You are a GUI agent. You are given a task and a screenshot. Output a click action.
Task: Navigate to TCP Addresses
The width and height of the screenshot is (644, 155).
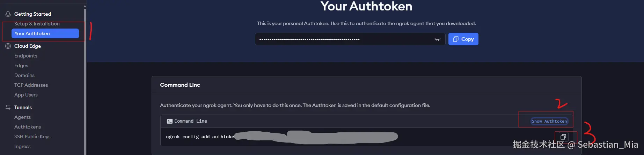[x=31, y=85]
